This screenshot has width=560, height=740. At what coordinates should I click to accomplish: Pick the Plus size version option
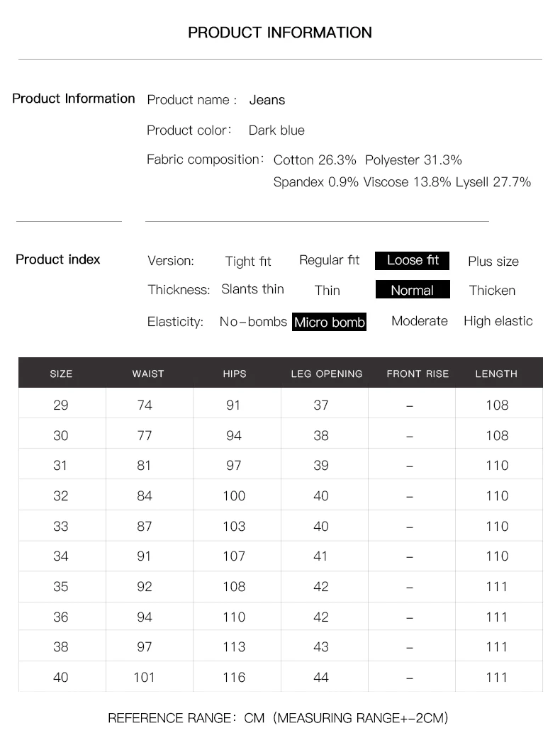[x=493, y=262]
